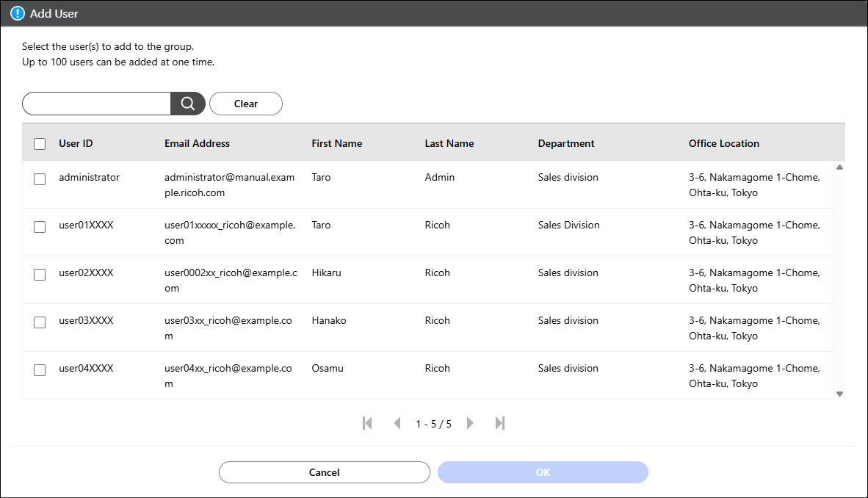The height and width of the screenshot is (498, 868).
Task: Go to the previous page arrow
Action: 397,423
